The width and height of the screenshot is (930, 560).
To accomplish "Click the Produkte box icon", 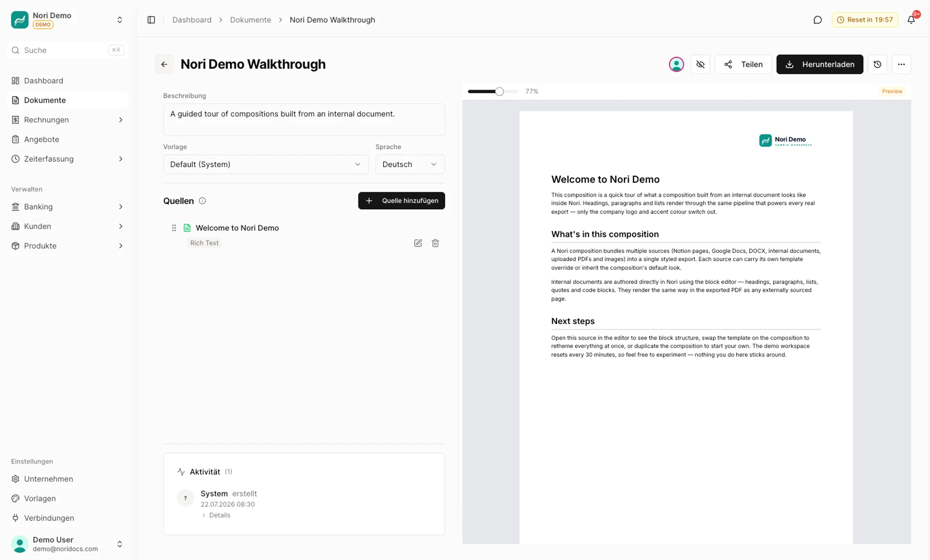I will point(15,246).
